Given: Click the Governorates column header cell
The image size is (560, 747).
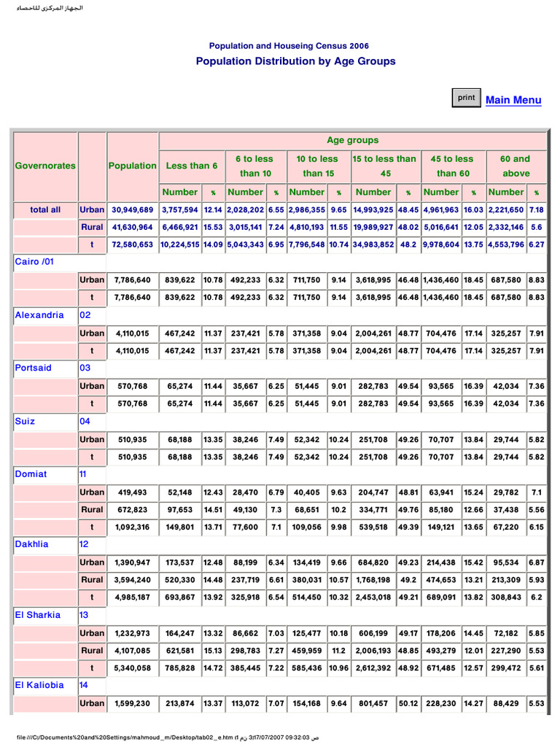Looking at the screenshot, I should 45,166.
